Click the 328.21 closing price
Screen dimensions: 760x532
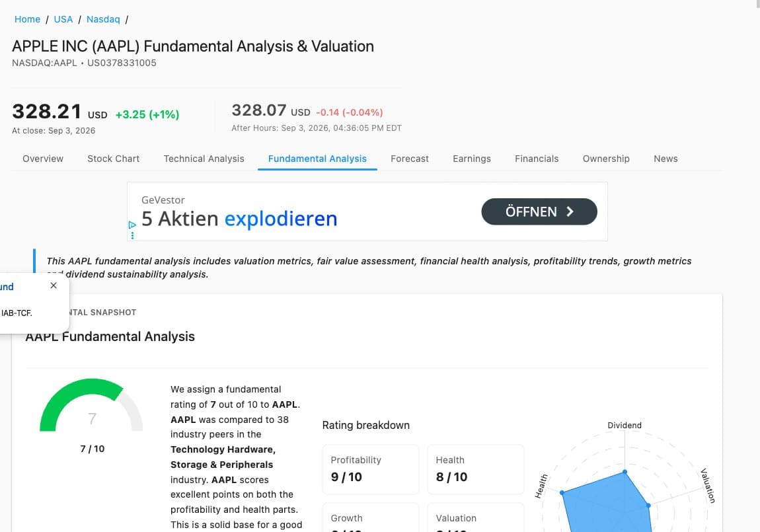click(x=46, y=112)
